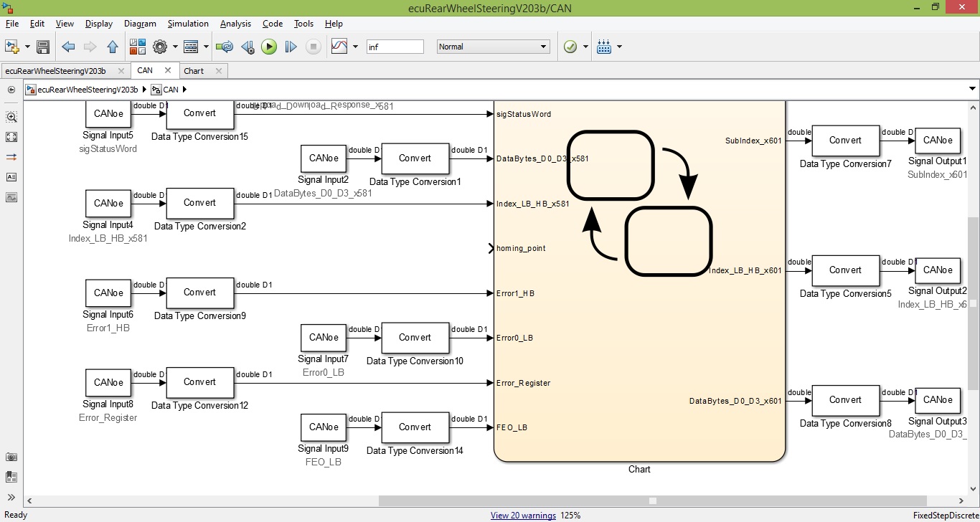The width and height of the screenshot is (980, 522).
Task: Navigate up to parent system
Action: click(x=112, y=47)
